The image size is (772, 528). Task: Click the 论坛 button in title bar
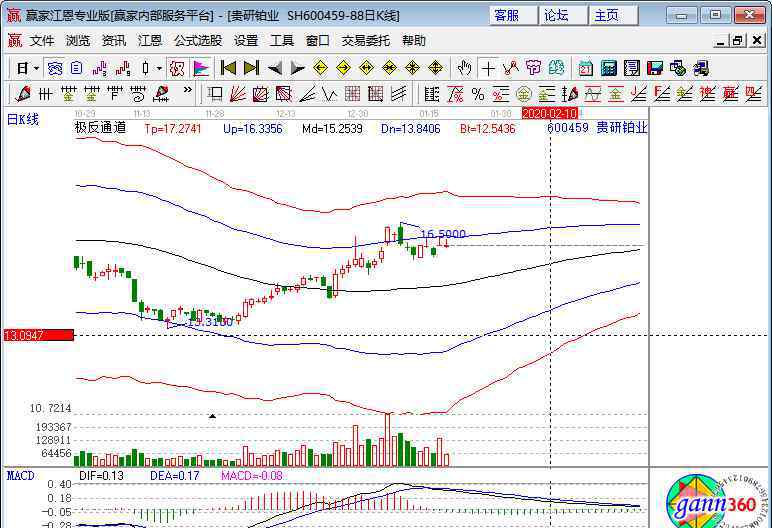point(556,15)
